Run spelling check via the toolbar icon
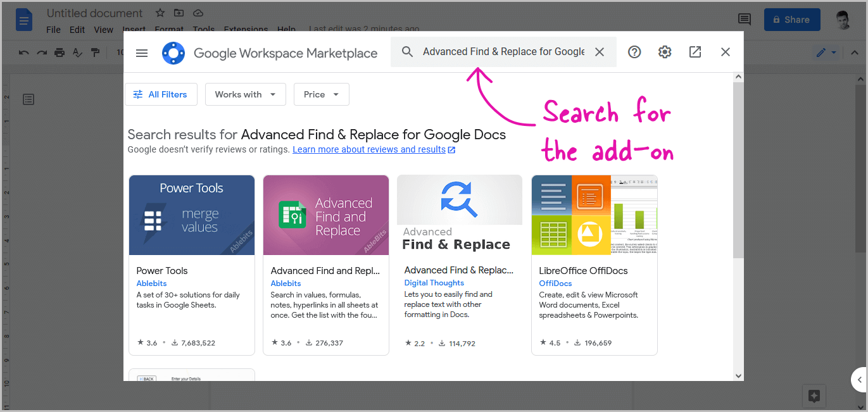Screen dimensions: 868x412 (x=77, y=53)
